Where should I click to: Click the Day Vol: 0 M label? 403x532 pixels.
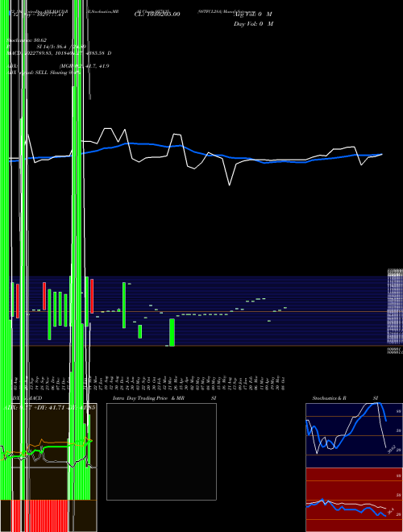coord(253,24)
